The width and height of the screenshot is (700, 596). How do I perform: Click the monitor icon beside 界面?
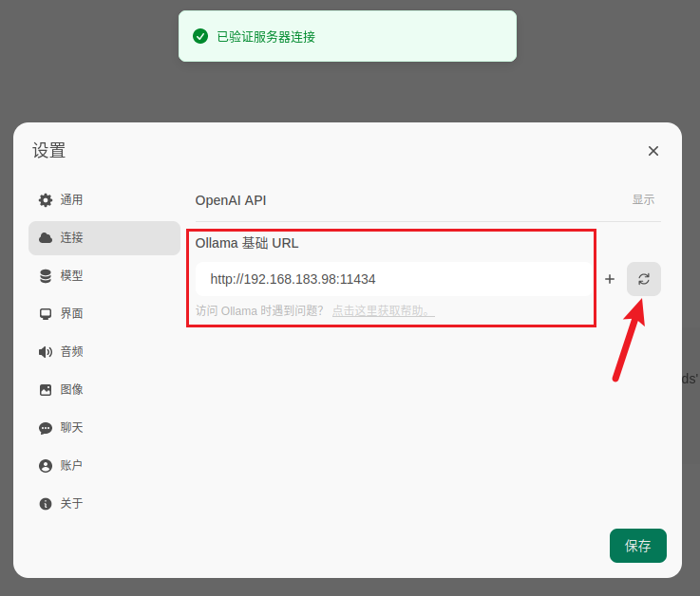tap(46, 314)
